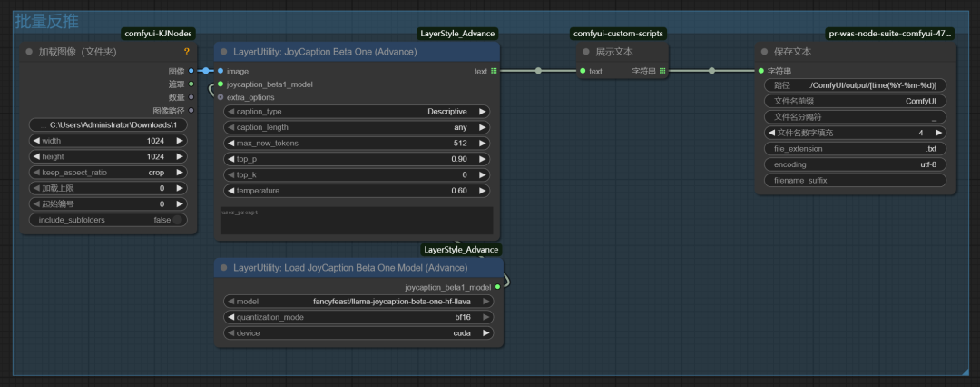The image size is (980, 387).
Task: Increase 文件名数字填充 with right arrow
Action: point(938,133)
